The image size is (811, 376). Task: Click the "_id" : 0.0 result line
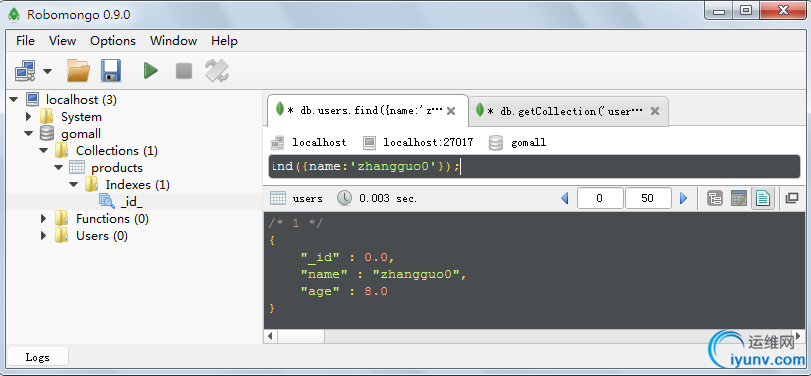coord(348,257)
